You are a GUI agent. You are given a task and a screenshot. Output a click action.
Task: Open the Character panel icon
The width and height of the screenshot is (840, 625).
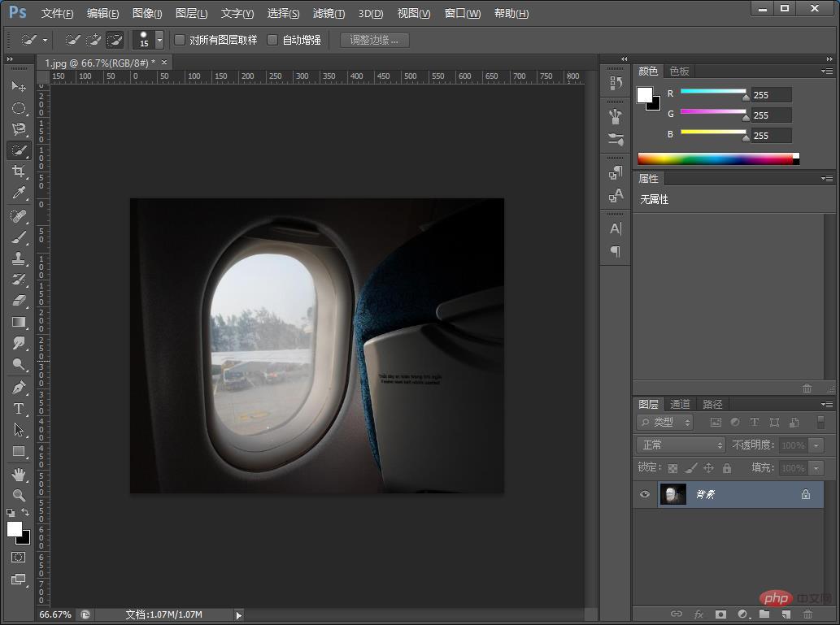tap(616, 229)
